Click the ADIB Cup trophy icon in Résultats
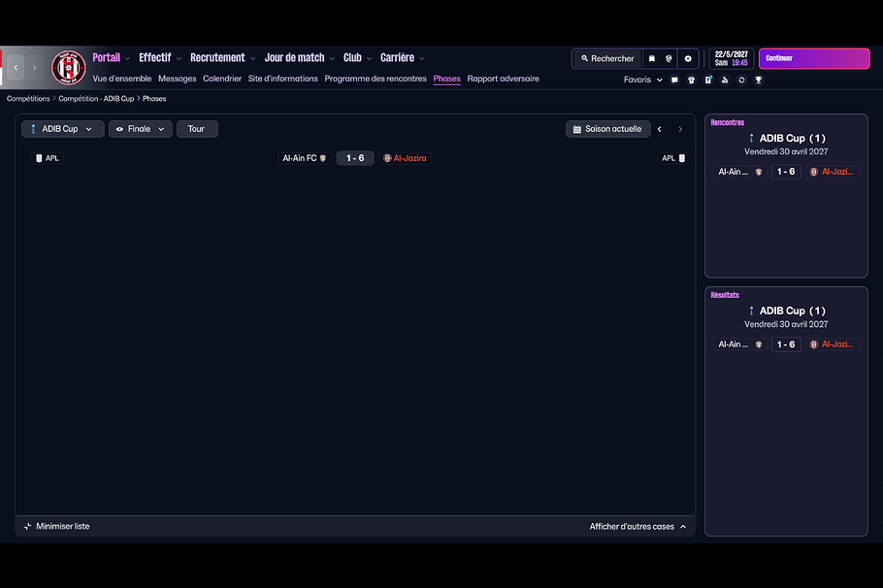Viewport: 883px width, 588px height. (751, 310)
